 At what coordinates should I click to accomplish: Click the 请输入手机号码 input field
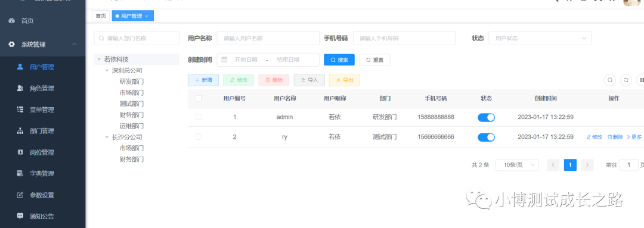[x=404, y=38]
